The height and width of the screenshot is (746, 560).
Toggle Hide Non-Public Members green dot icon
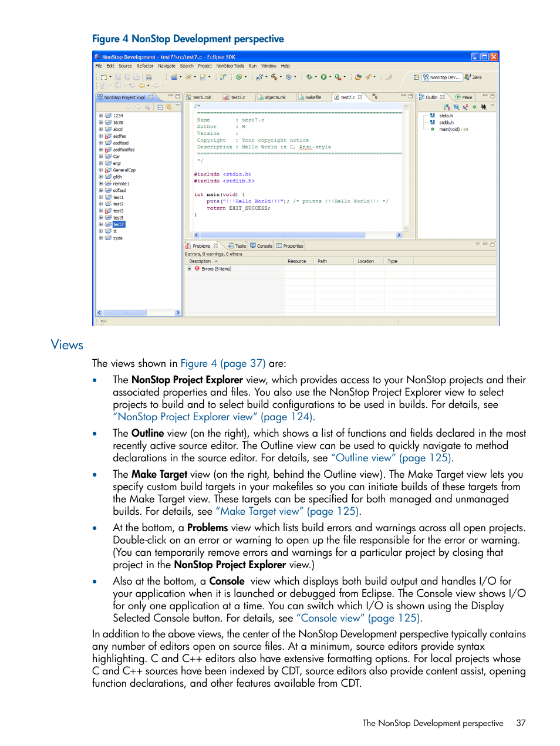(x=474, y=107)
